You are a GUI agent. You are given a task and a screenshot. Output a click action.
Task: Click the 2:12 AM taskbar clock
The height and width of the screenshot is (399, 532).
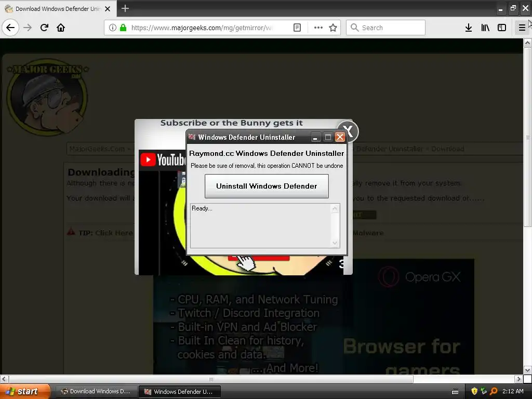(x=513, y=391)
